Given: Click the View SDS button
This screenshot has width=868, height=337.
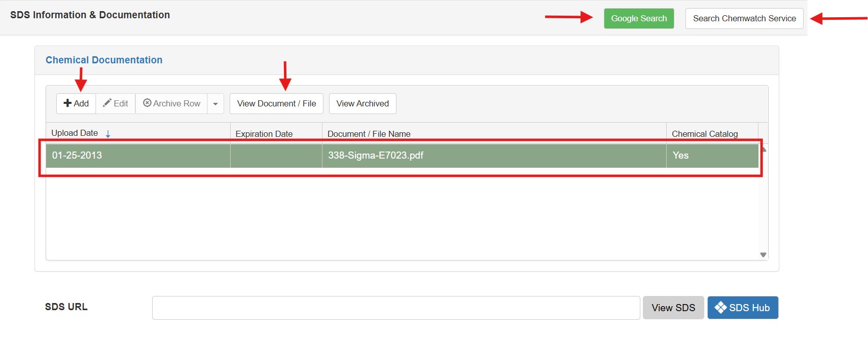Looking at the screenshot, I should pos(673,308).
